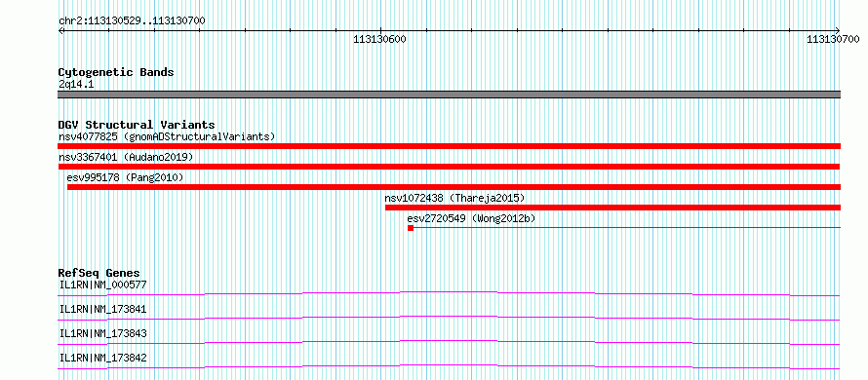
Task: Click the thin red line of esv2720549
Action: 627,227
